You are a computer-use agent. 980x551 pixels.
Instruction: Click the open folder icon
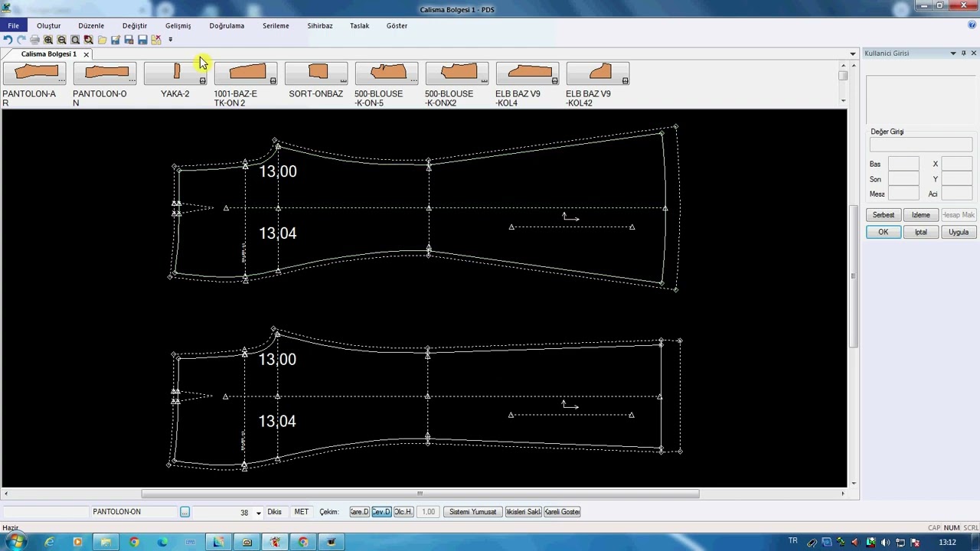click(102, 40)
